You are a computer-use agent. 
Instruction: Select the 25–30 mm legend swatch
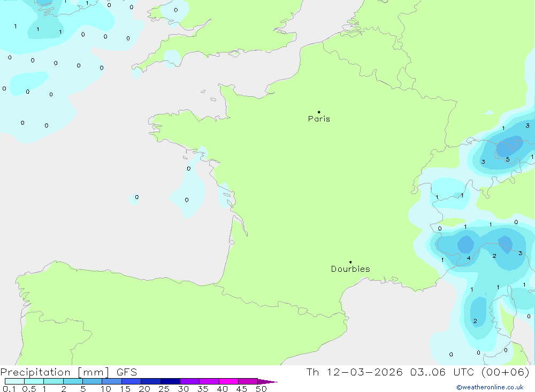pos(170,381)
